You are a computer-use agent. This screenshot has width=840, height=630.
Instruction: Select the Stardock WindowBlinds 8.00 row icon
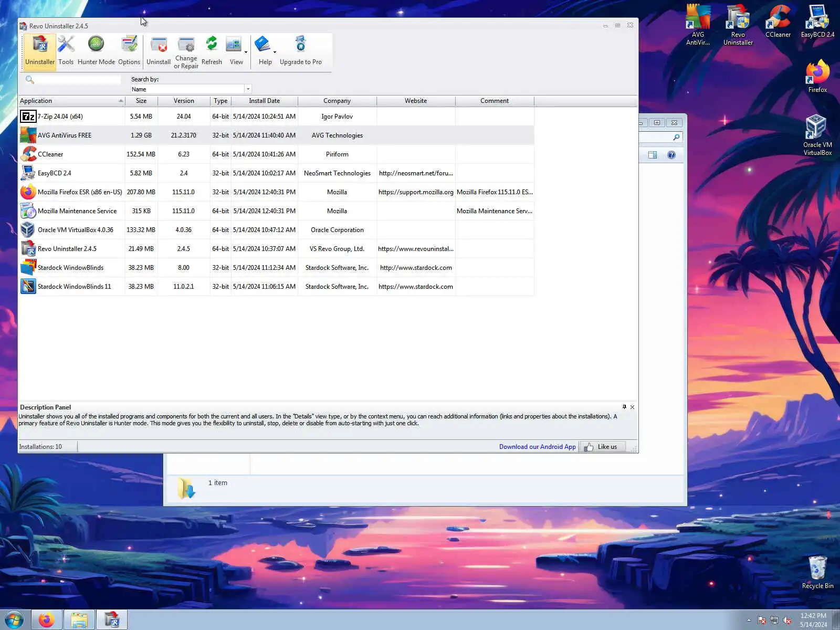click(28, 268)
